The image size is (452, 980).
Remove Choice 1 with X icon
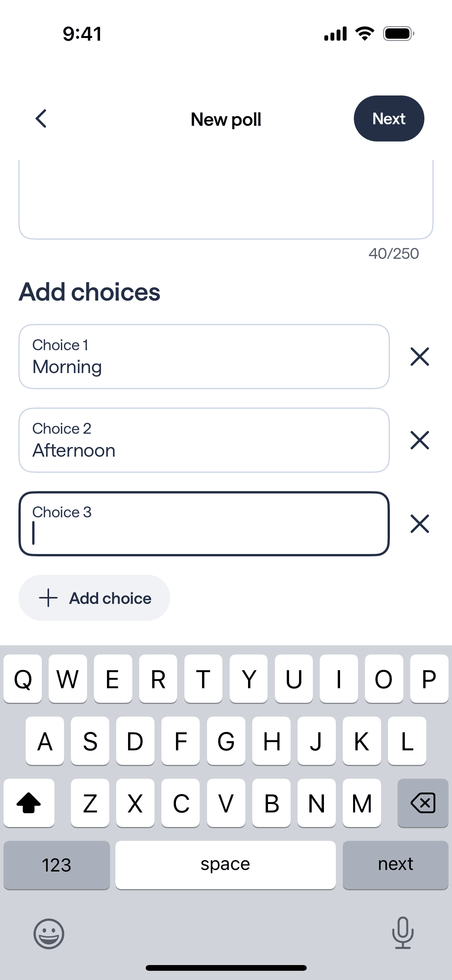point(419,357)
